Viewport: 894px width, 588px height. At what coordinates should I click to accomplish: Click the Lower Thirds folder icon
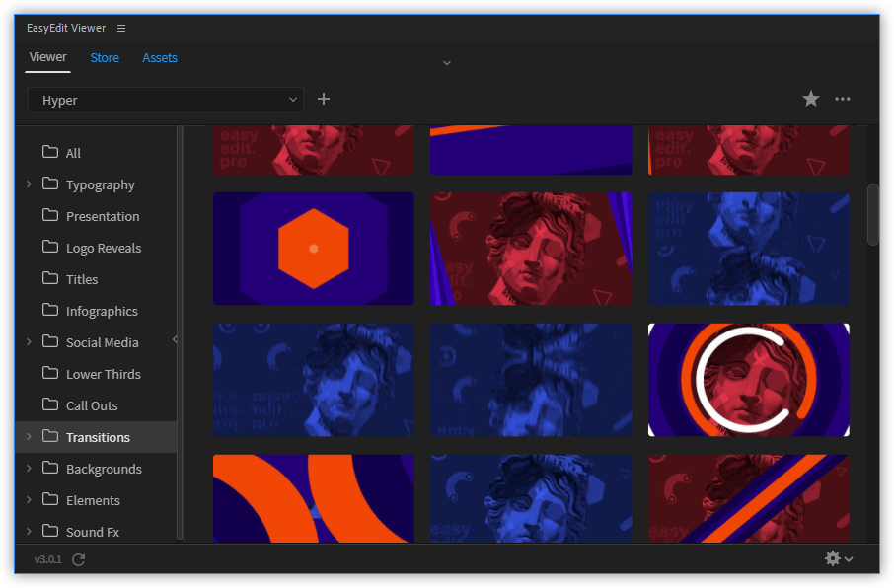click(x=50, y=373)
